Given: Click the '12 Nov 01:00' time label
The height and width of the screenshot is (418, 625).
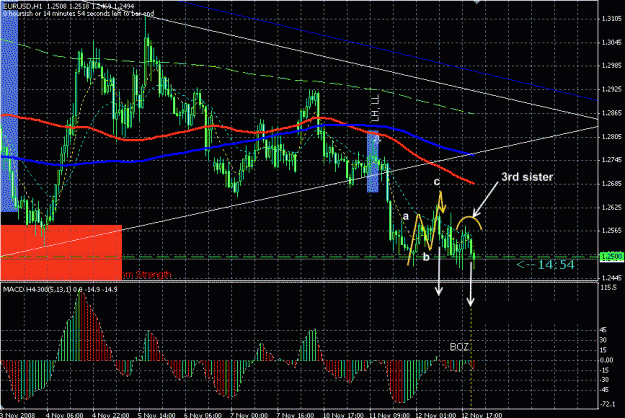Looking at the screenshot, I should point(436,415).
